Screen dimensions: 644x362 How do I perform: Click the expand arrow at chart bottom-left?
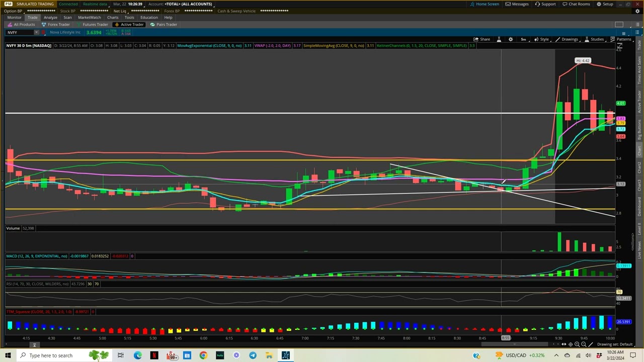coord(35,345)
